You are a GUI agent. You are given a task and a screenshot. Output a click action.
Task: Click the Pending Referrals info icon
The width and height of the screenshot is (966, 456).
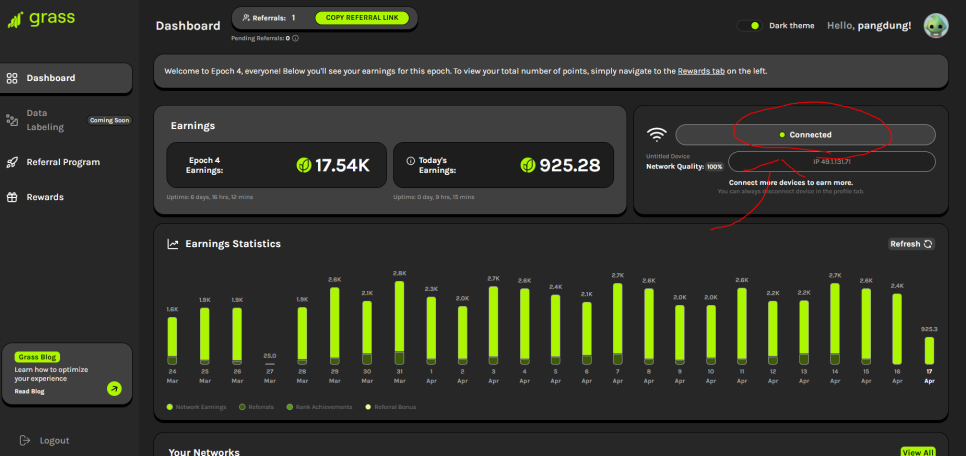click(296, 38)
